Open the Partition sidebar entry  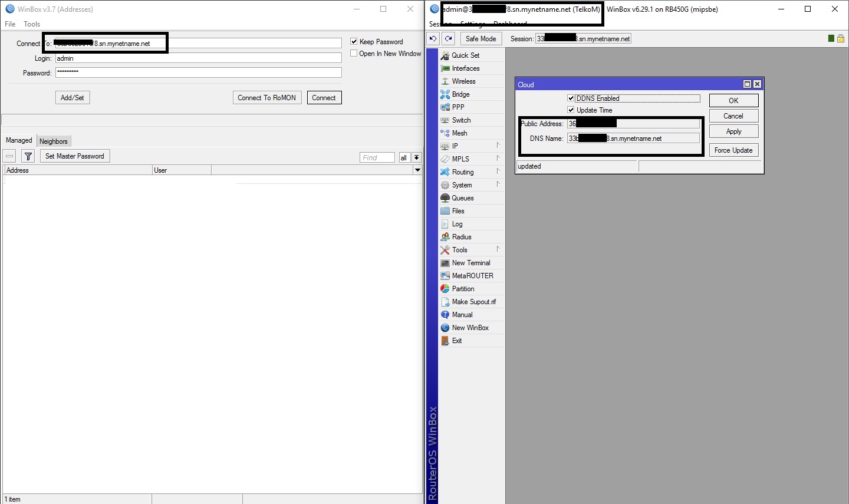tap(472, 289)
